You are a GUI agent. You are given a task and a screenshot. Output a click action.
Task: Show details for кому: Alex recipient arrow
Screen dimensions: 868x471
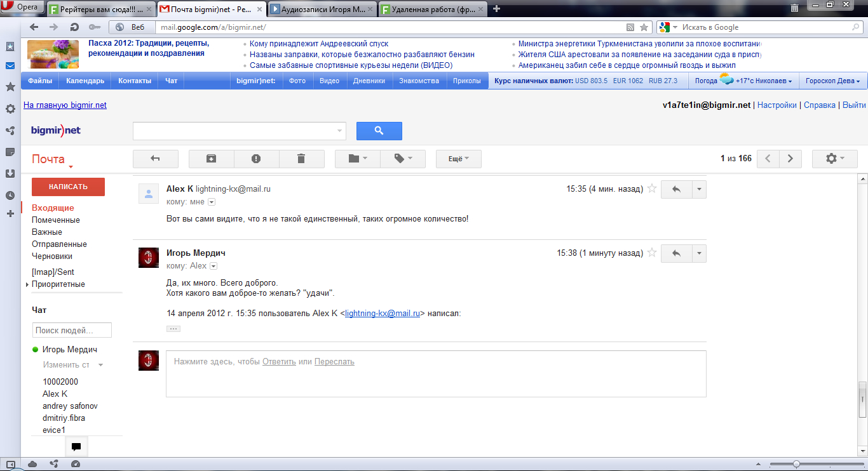click(x=214, y=266)
